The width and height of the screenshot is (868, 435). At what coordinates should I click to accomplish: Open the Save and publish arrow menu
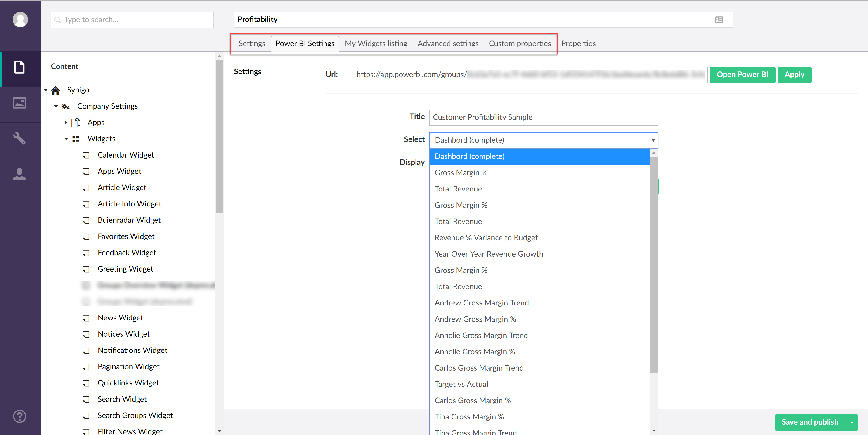click(852, 422)
